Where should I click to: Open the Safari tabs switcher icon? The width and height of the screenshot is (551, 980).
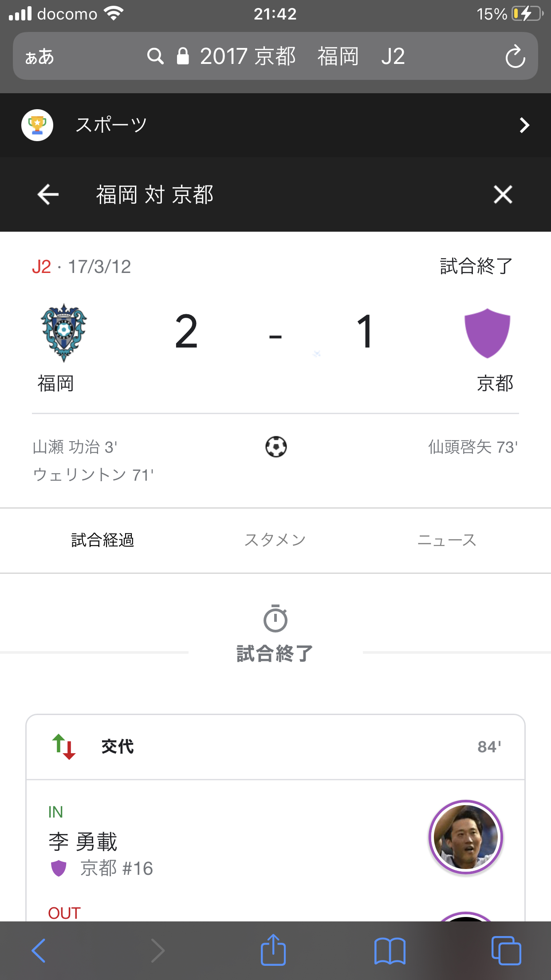pos(506,950)
